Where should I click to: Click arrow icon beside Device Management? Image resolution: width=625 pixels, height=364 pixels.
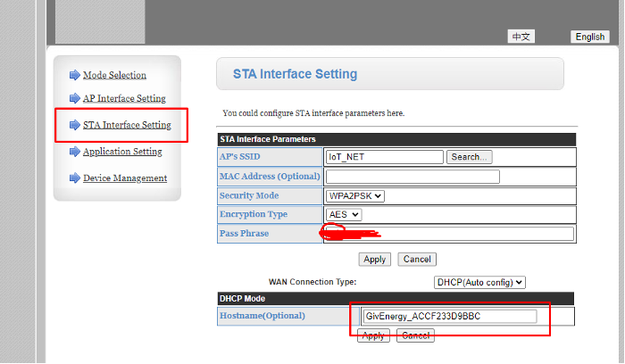point(75,178)
